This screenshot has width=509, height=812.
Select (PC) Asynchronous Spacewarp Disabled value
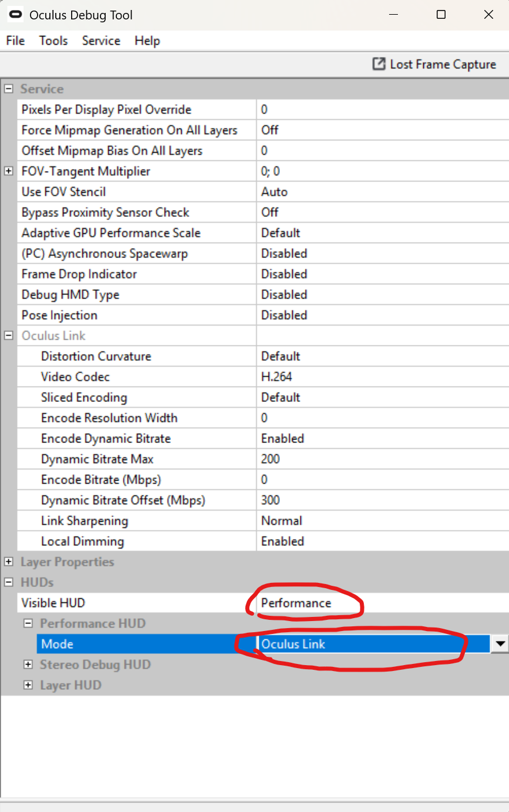tap(383, 253)
